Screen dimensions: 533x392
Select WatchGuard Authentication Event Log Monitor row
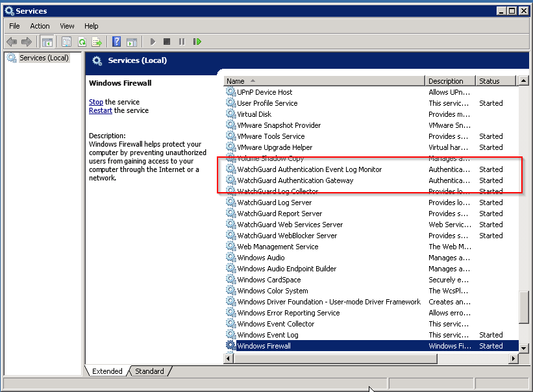[x=371, y=169]
